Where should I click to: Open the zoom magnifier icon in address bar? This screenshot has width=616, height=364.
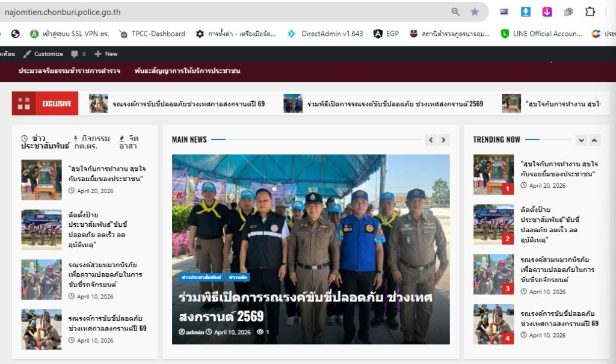tap(455, 12)
